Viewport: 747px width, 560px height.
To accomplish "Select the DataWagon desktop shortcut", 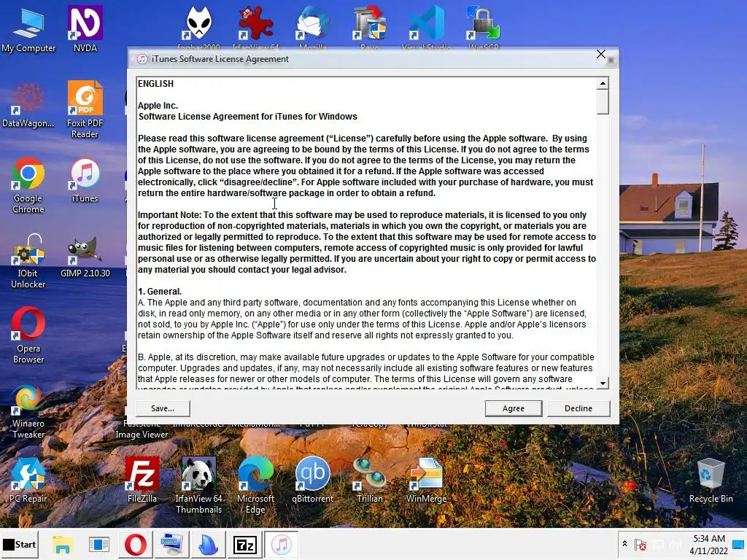I will click(28, 106).
